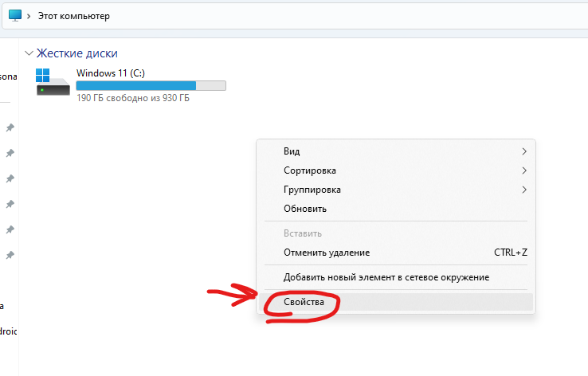Click the breadcrumb chevron before "Этот компьютер"
Image resolution: width=588 pixels, height=376 pixels.
click(x=30, y=16)
